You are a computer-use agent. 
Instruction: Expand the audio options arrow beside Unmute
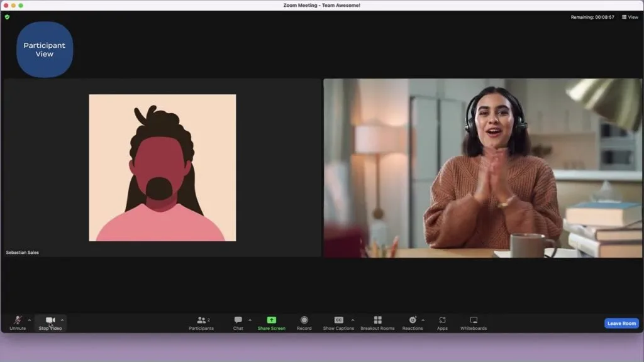[30, 321]
